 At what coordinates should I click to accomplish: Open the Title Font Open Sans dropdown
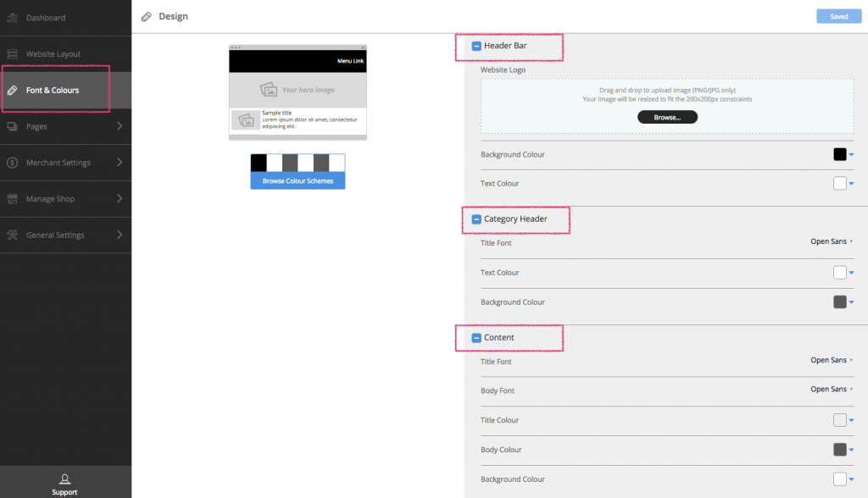tap(829, 242)
